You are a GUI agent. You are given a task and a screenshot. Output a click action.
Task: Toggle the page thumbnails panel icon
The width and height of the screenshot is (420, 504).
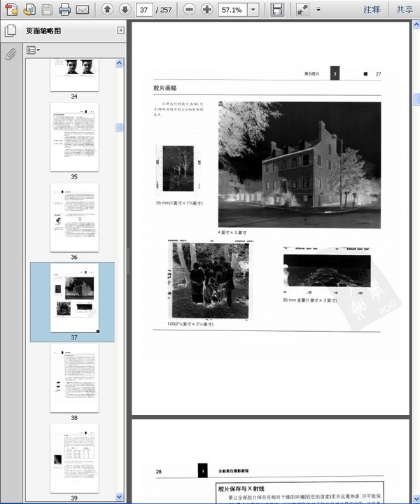[10, 31]
